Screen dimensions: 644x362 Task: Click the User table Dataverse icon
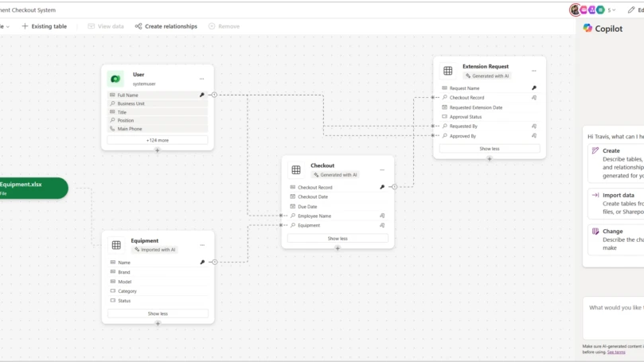point(116,79)
